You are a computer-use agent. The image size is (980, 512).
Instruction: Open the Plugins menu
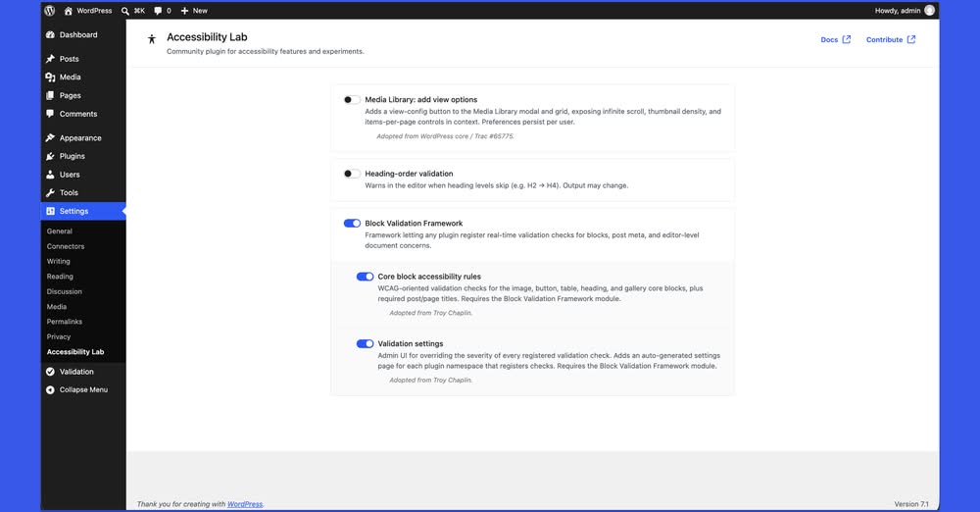tap(83, 156)
